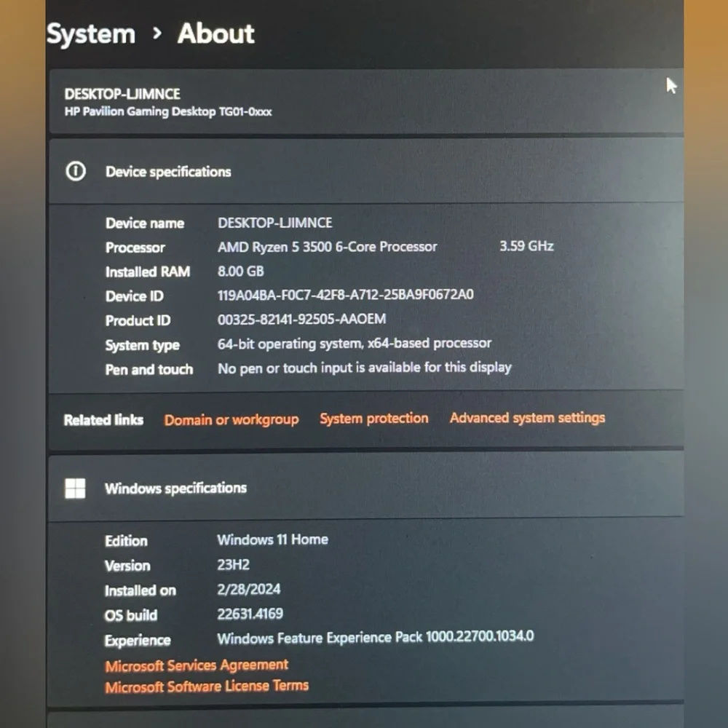Collapse the Device specifications section header
This screenshot has height=728, width=728.
pos(366,171)
